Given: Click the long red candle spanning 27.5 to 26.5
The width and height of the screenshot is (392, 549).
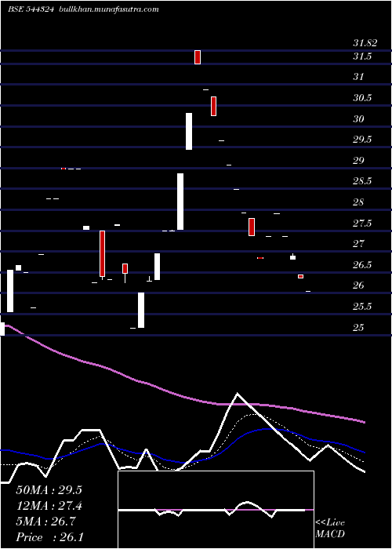Looking at the screenshot, I should click(x=102, y=254).
